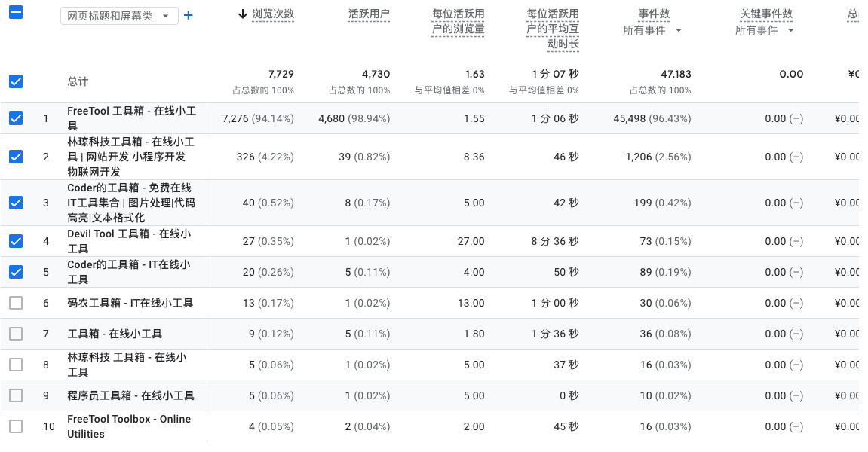Viewport: 868px width, 452px height.
Task: Click the total average engagement 1 分 07 秒
Action: (555, 74)
